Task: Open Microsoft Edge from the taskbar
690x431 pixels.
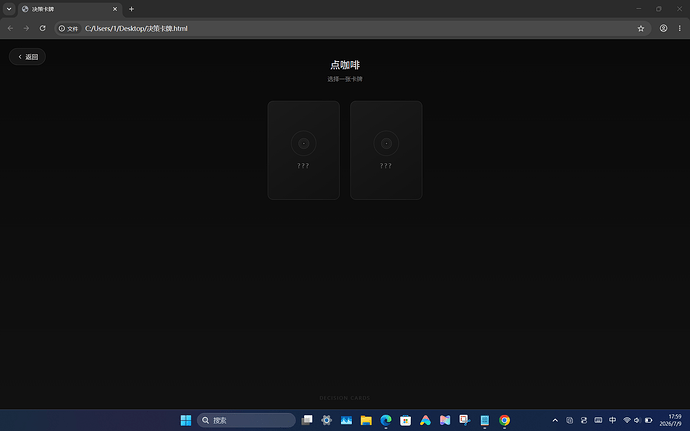Action: (x=385, y=420)
